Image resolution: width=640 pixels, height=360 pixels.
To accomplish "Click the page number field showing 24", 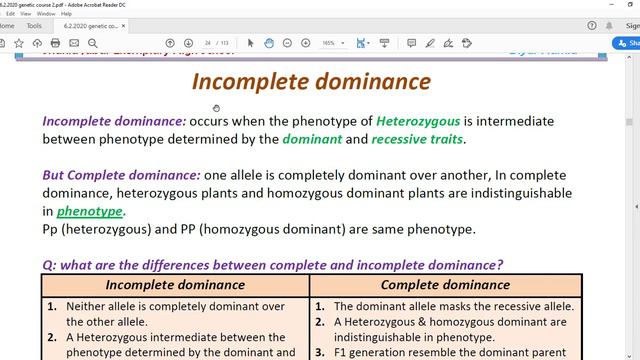I will [208, 43].
